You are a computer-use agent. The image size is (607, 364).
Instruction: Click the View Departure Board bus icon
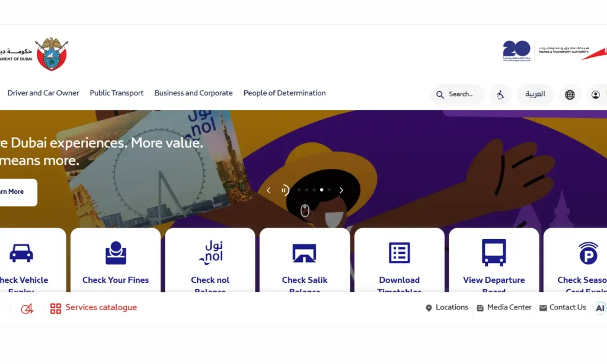pyautogui.click(x=494, y=253)
